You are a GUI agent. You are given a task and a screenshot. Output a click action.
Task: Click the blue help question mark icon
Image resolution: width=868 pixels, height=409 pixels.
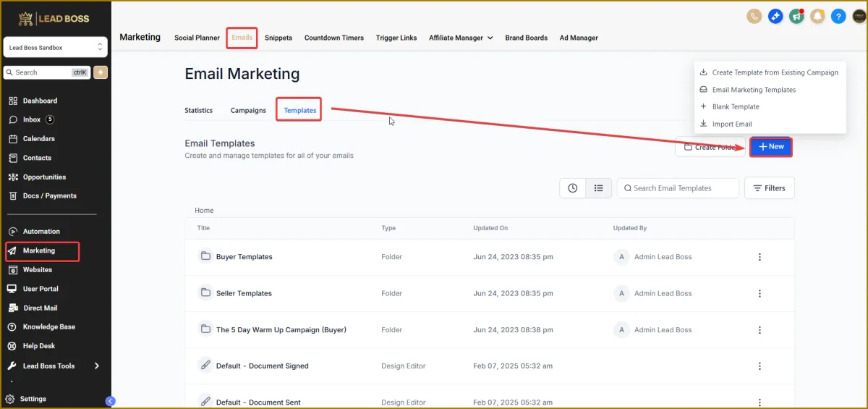(x=838, y=16)
